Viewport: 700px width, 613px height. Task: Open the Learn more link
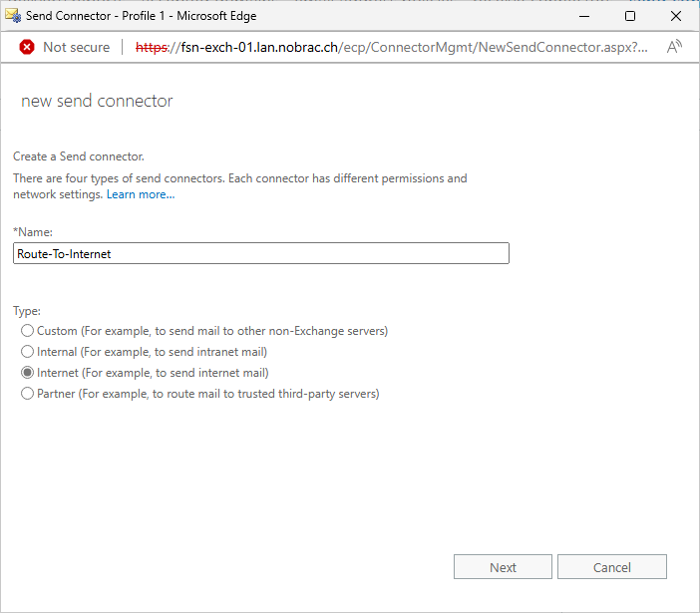[141, 194]
